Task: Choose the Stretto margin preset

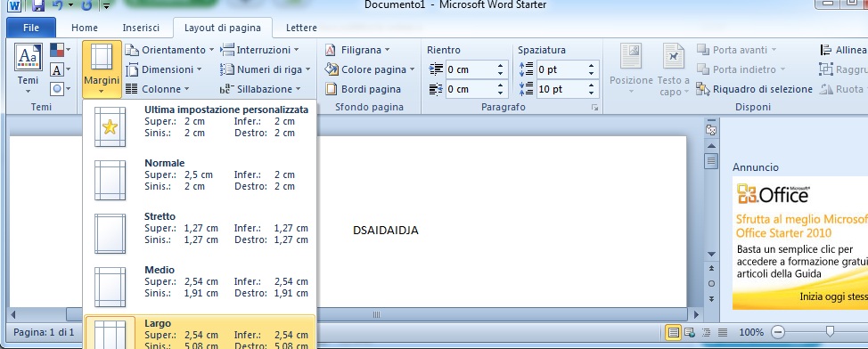Action: point(200,233)
